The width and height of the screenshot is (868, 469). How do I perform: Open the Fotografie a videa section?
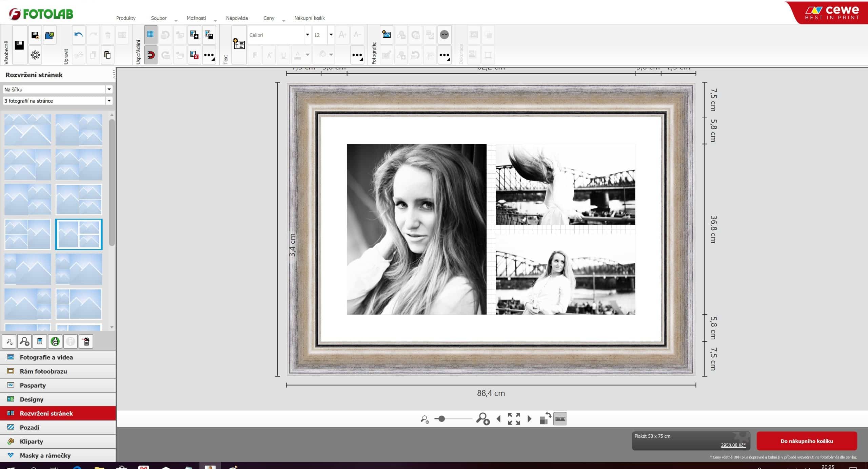[58, 357]
